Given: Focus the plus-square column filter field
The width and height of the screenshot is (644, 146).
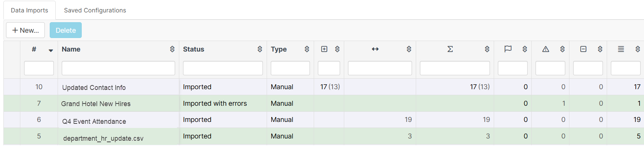Looking at the screenshot, I should pyautogui.click(x=329, y=68).
